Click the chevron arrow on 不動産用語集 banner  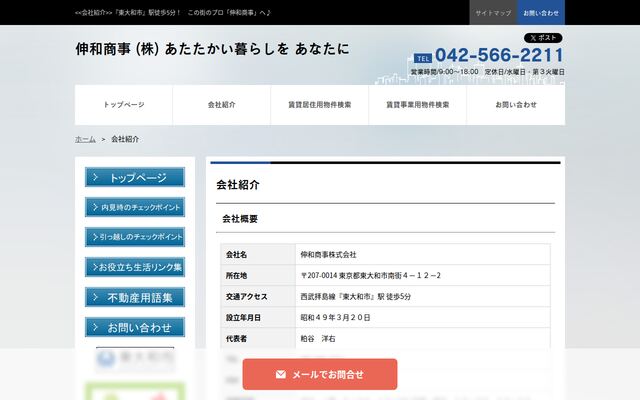pos(96,297)
